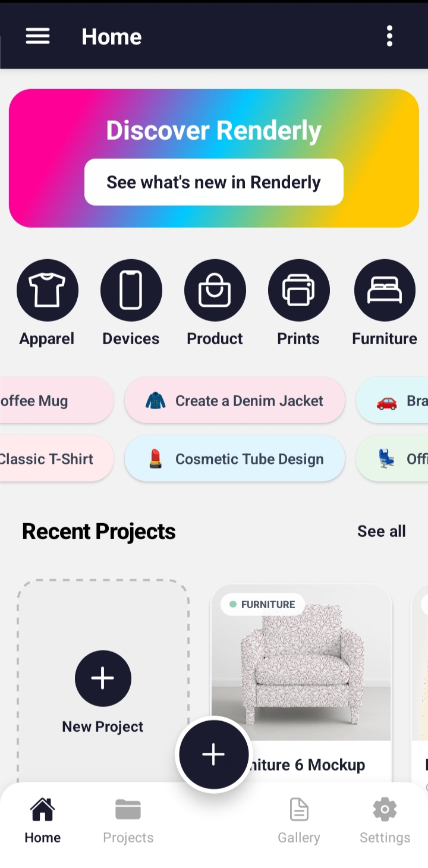Open the Furniture bed category icon
428x868 pixels.
click(x=385, y=290)
